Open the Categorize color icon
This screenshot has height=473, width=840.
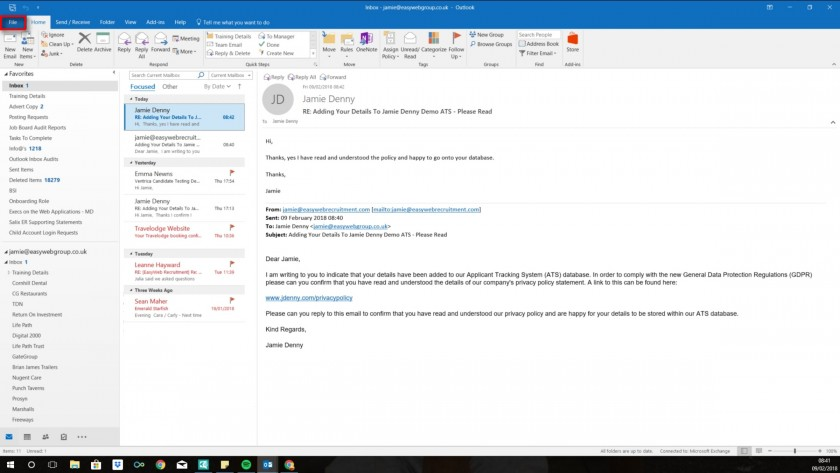(x=434, y=39)
